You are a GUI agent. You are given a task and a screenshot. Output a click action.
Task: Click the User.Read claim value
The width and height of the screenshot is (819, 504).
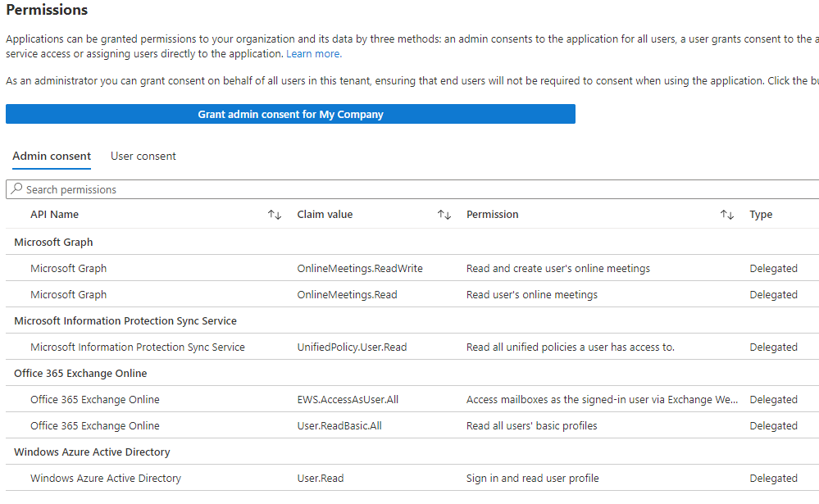pos(321,479)
